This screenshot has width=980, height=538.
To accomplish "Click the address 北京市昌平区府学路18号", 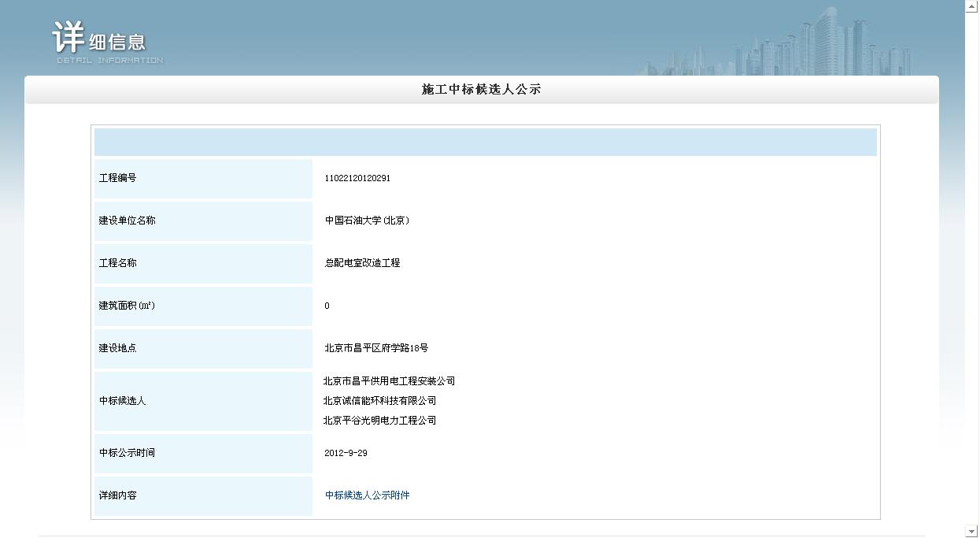I will pyautogui.click(x=376, y=348).
